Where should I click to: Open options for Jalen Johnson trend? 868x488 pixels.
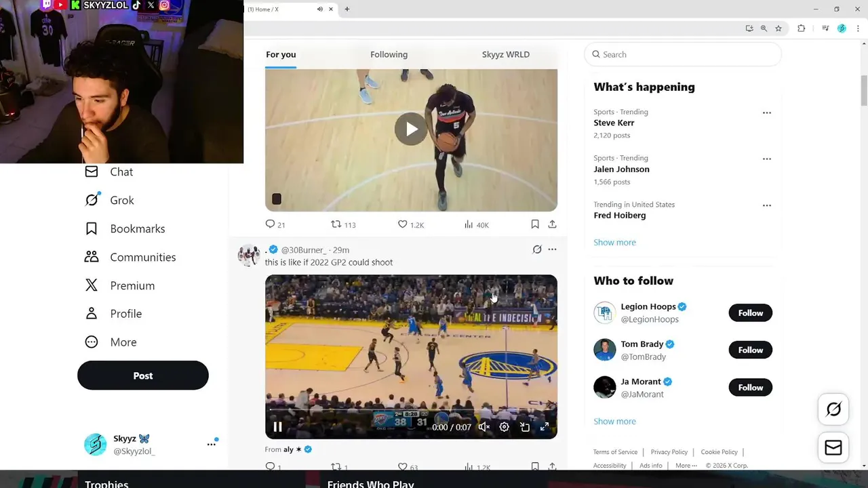click(767, 159)
